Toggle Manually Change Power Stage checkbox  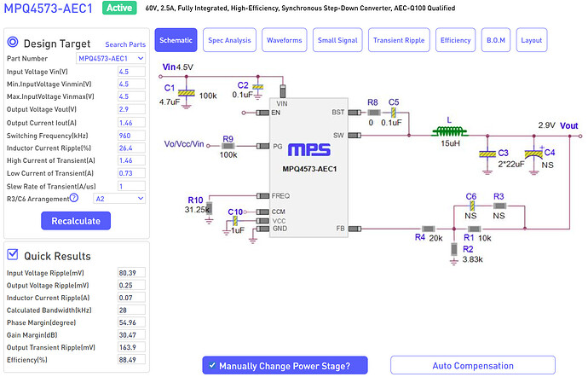point(210,366)
